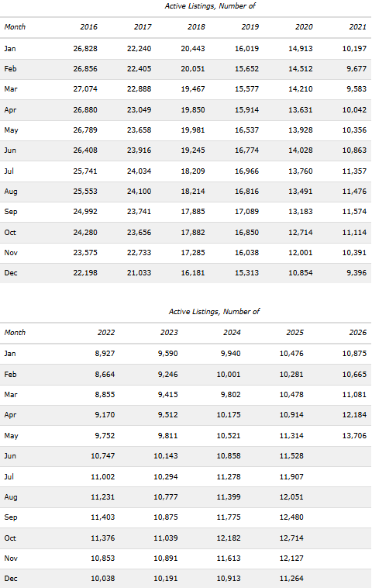Select the Dec row label in the bottom table
The width and height of the screenshot is (372, 588).
click(x=11, y=579)
